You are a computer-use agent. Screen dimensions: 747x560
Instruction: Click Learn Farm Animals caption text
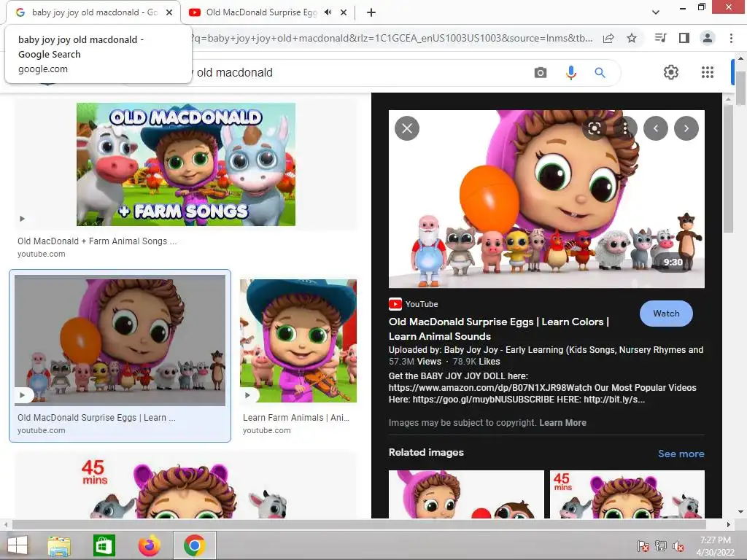click(x=296, y=418)
